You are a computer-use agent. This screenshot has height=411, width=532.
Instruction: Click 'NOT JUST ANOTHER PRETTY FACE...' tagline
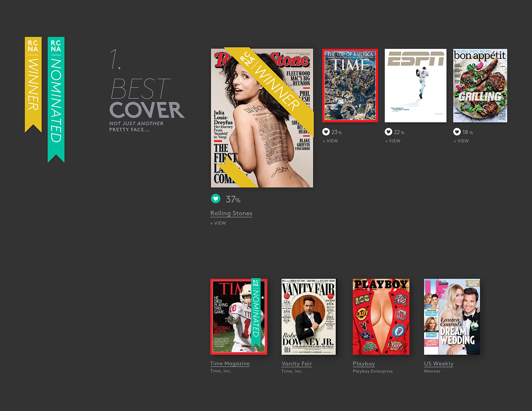[x=136, y=127]
